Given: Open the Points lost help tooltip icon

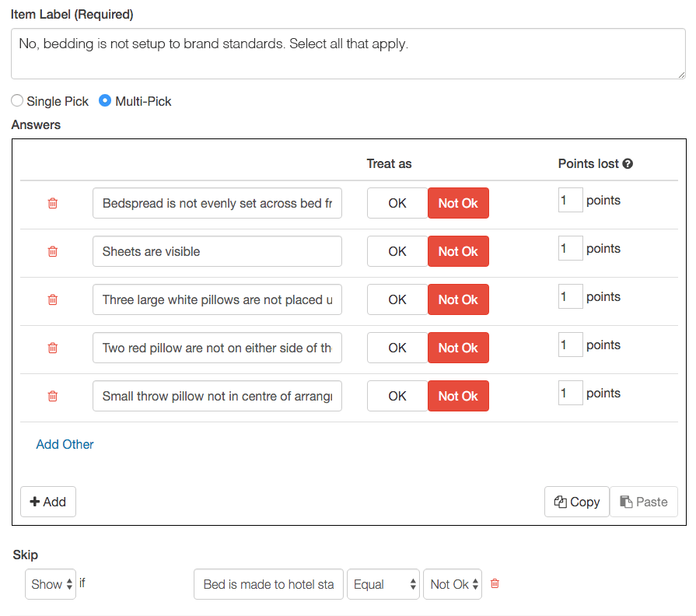Looking at the screenshot, I should [628, 164].
